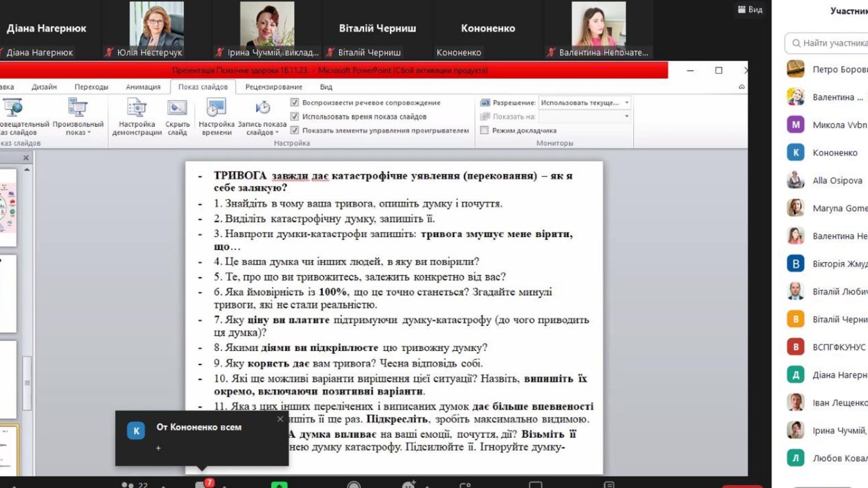Toggle Использовать время показа слайдов checkbox
This screenshot has height=488, width=868.
[295, 116]
